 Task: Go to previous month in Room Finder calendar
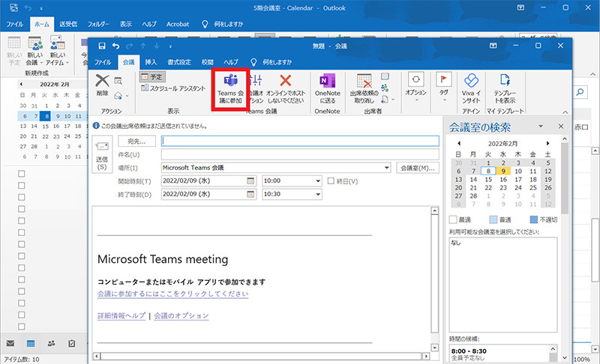pyautogui.click(x=459, y=143)
